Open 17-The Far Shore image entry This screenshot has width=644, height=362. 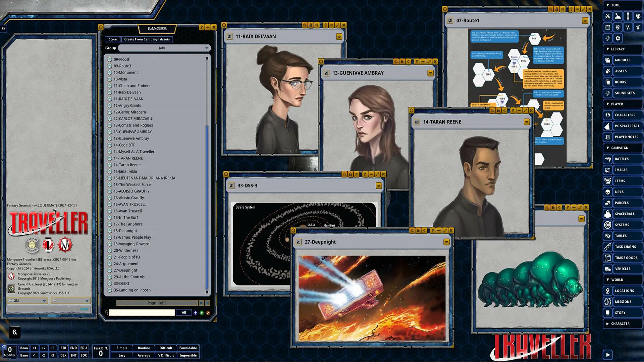pos(128,224)
